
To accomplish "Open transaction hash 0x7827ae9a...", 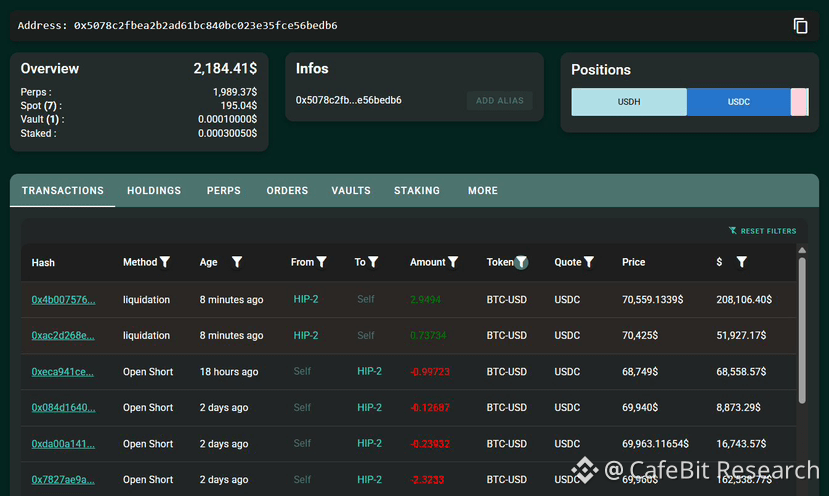I will (x=63, y=480).
